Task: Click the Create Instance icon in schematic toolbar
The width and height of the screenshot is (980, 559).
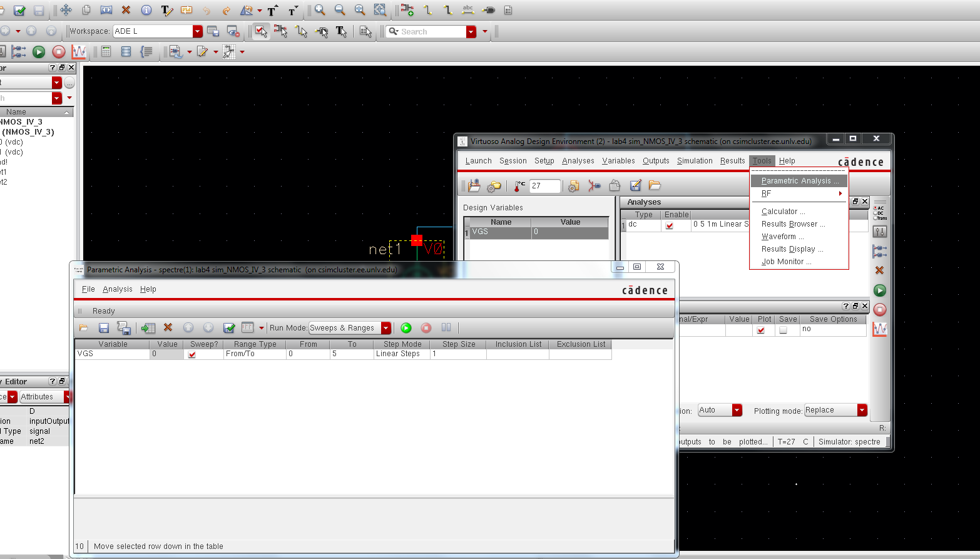Action: (407, 10)
